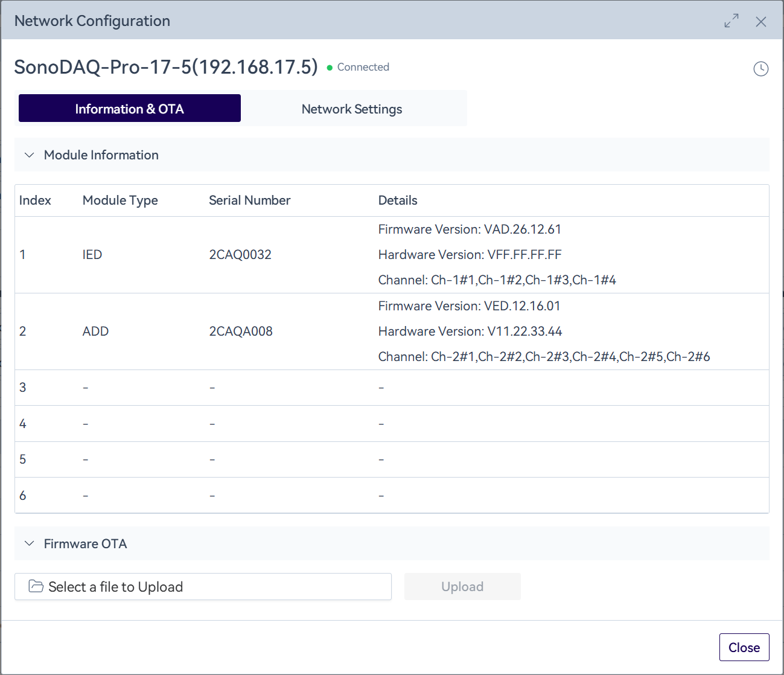The image size is (784, 675).
Task: Click the history clock icon
Action: pos(760,69)
